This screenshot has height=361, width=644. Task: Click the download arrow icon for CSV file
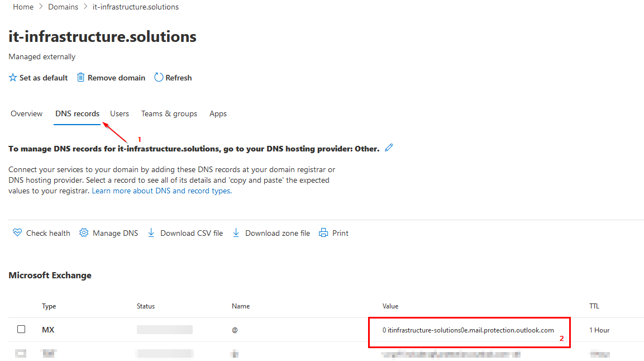coord(151,233)
